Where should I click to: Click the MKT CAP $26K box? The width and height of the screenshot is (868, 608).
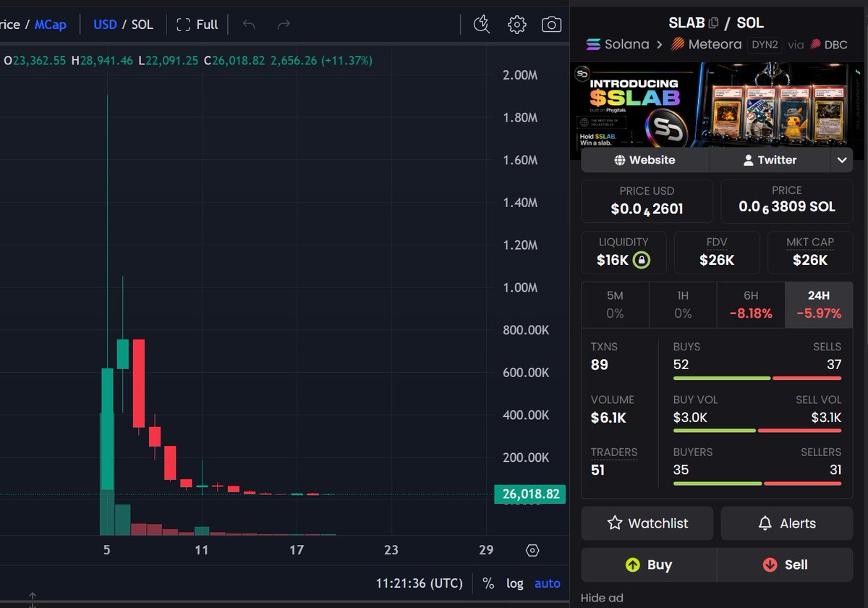click(x=810, y=253)
